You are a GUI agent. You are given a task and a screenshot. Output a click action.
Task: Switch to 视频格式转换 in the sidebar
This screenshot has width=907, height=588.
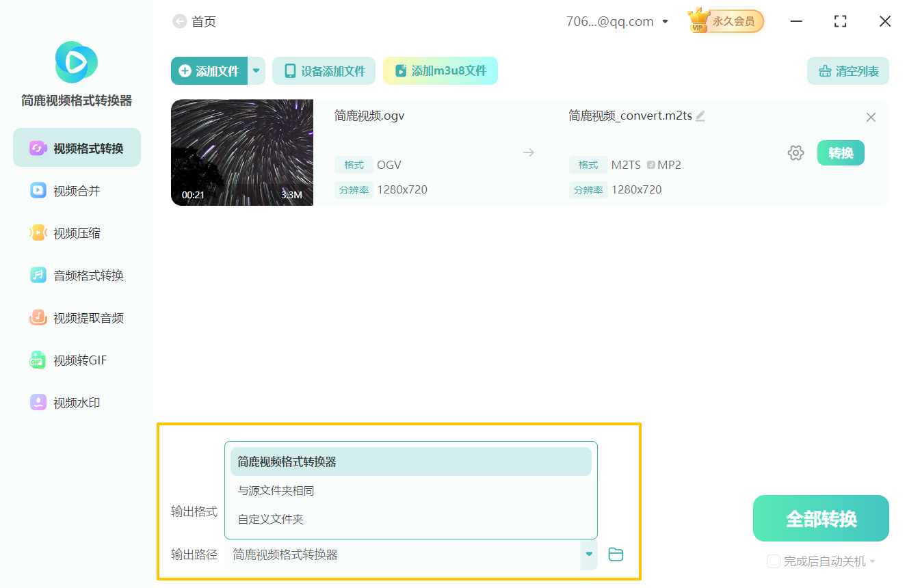click(75, 147)
